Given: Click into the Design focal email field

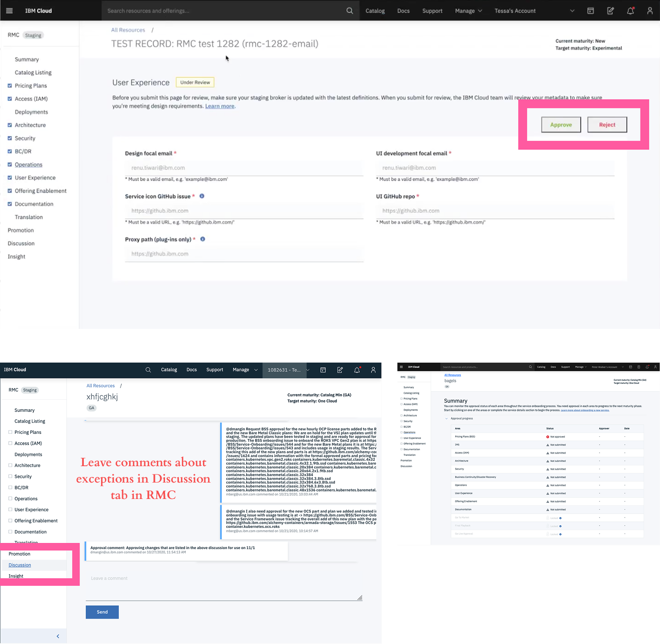Looking at the screenshot, I should coord(244,168).
